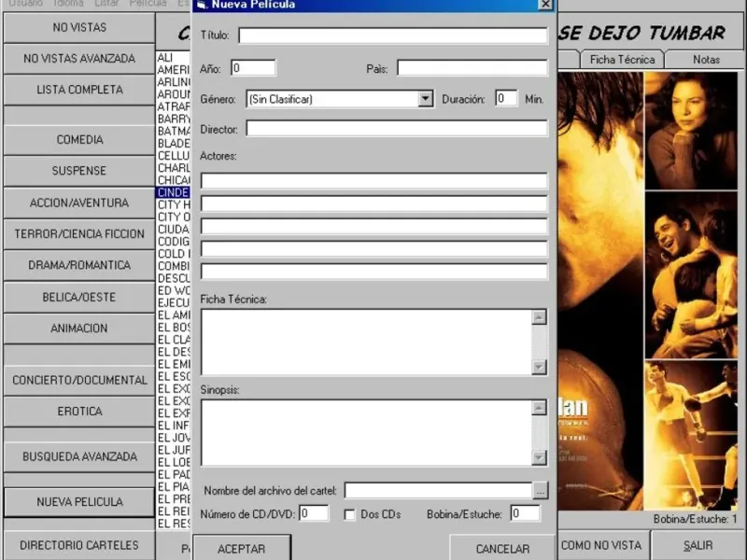Viewport: 747px width, 560px height.
Task: Click the large movie poster image
Action: (599, 291)
